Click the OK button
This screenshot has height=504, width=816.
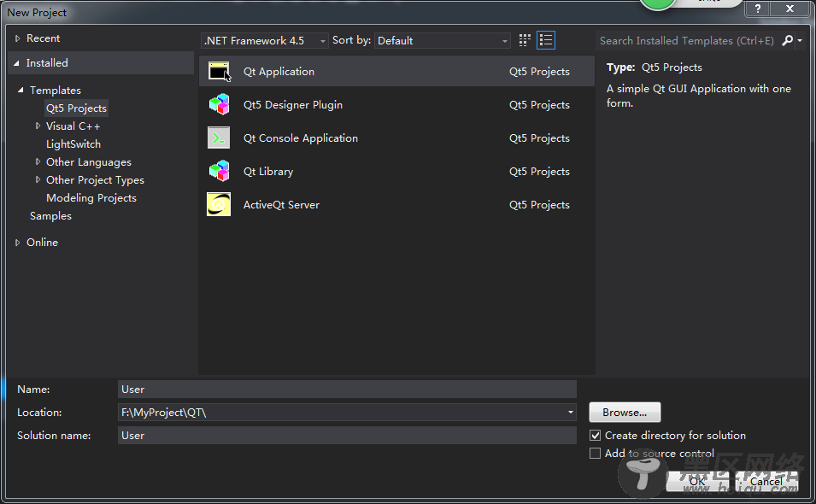point(697,481)
